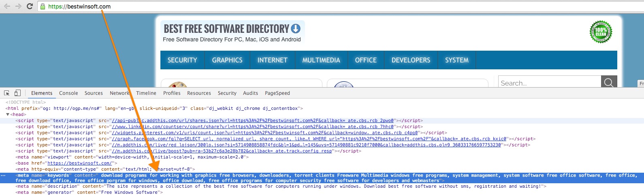644x195 pixels.
Task: Select the meta viewport line
Action: [132, 157]
